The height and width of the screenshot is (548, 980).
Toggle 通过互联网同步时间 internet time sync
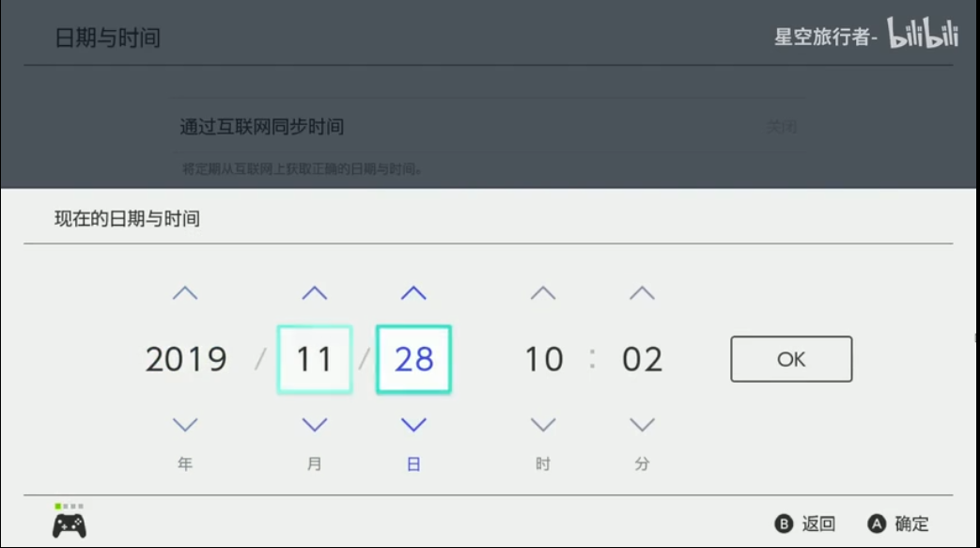pos(489,127)
